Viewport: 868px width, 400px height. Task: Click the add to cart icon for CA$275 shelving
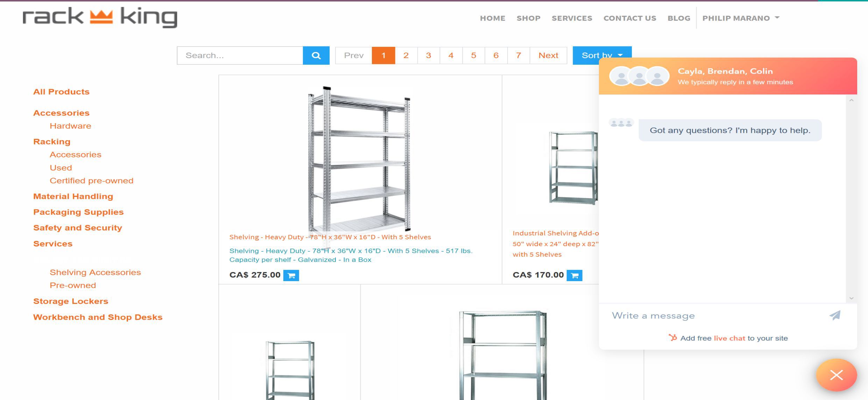coord(292,274)
